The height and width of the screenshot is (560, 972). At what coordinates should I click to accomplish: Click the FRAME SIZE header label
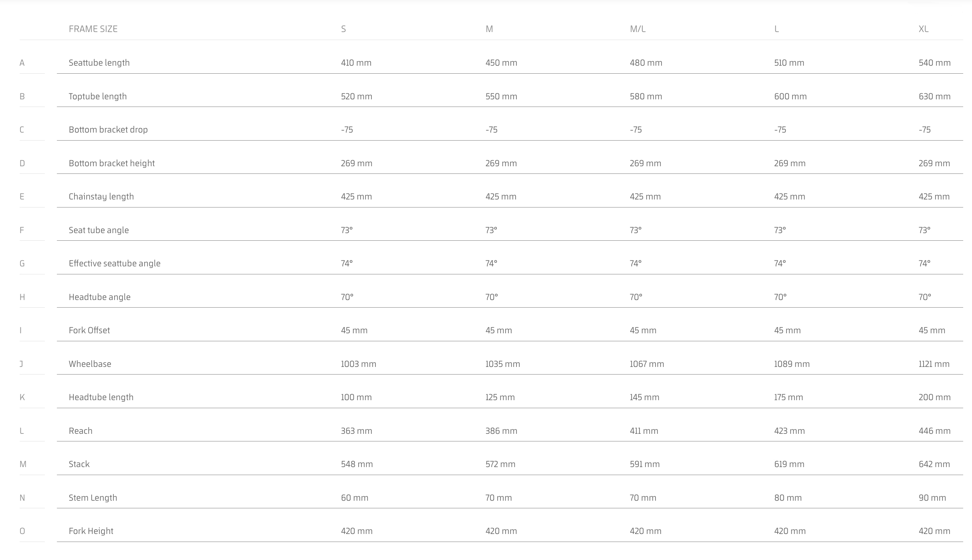coord(93,29)
